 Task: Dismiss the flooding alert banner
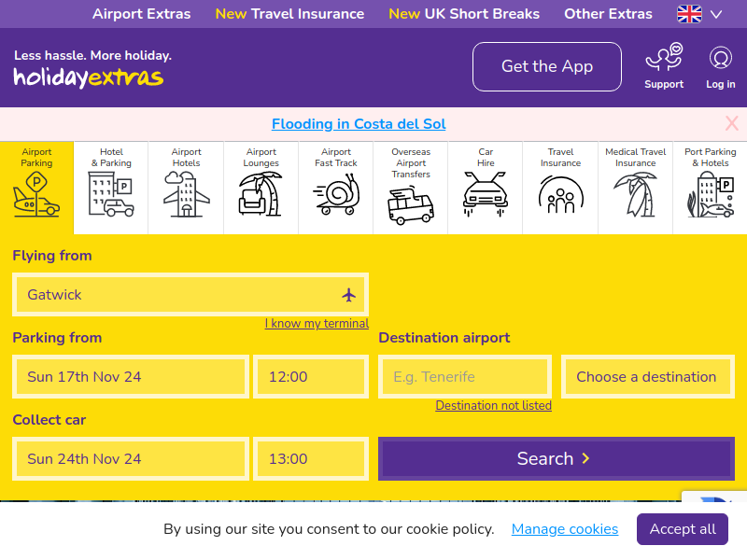tap(732, 123)
